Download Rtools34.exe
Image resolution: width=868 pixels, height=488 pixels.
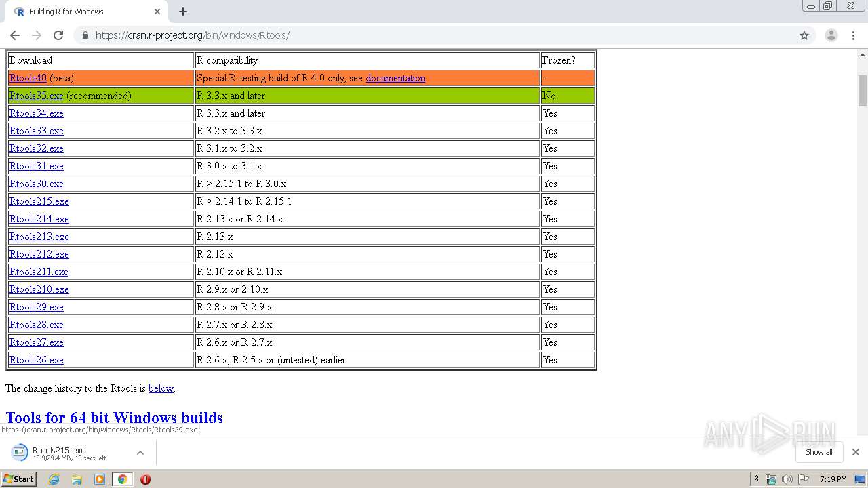36,113
